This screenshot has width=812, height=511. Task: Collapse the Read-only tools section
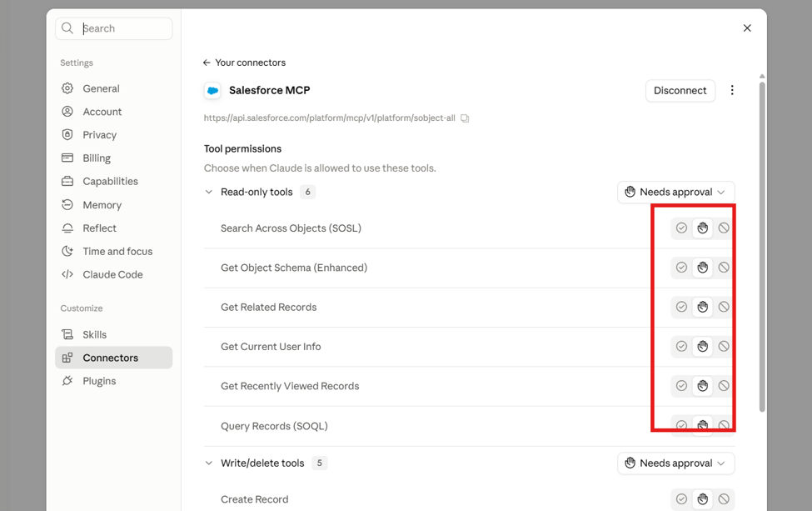209,193
